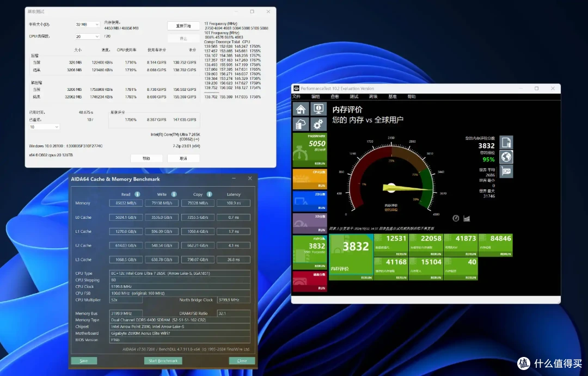Click the document save-result icon beside score 3832
The height and width of the screenshot is (376, 588).
click(506, 143)
